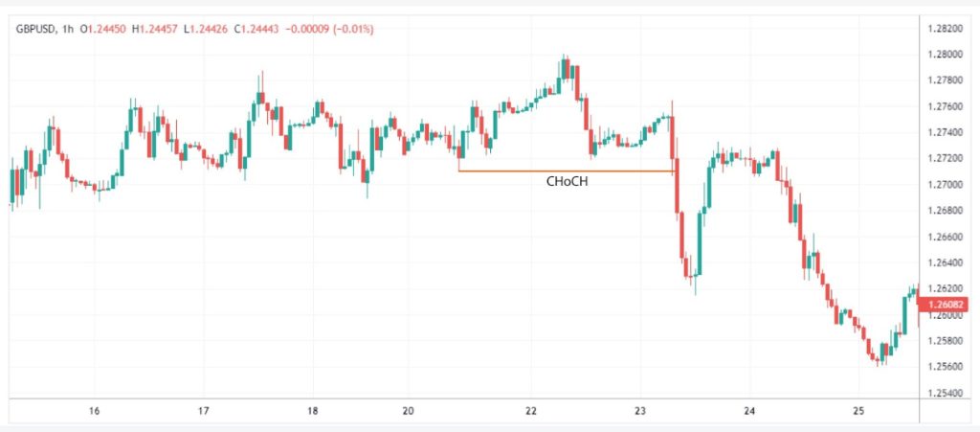Click the low price value L1.24426

click(205, 29)
